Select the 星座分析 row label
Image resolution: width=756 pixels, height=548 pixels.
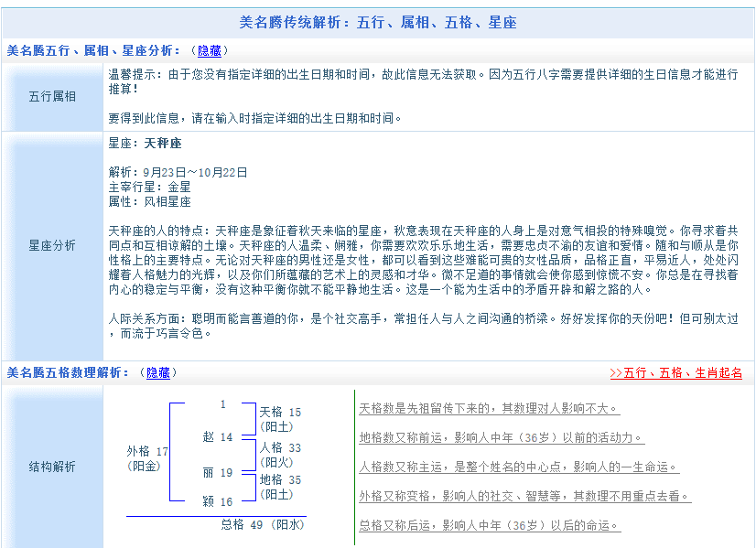tap(52, 246)
